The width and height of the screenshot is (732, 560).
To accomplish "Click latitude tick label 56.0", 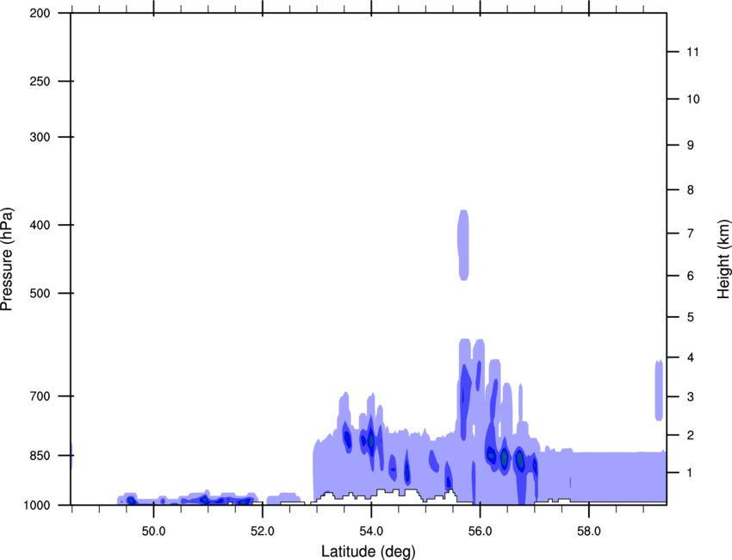I will 481,532.
